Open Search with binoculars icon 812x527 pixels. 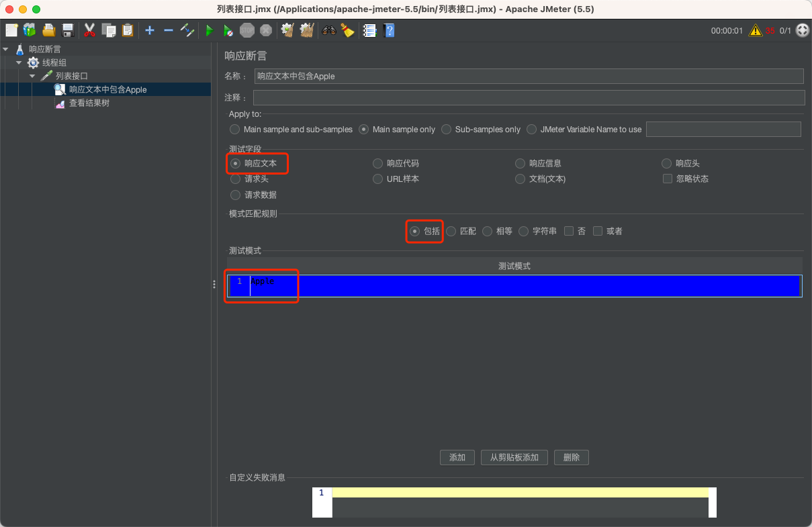point(329,30)
